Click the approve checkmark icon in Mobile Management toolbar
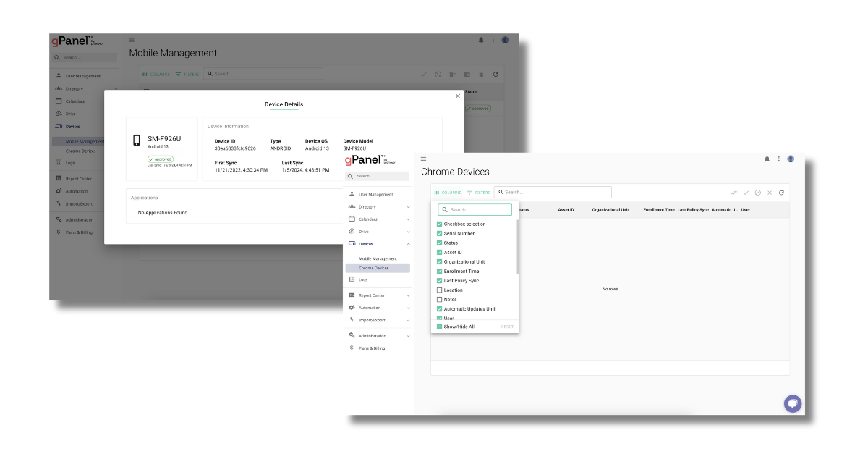Image resolution: width=868 pixels, height=454 pixels. coord(424,74)
